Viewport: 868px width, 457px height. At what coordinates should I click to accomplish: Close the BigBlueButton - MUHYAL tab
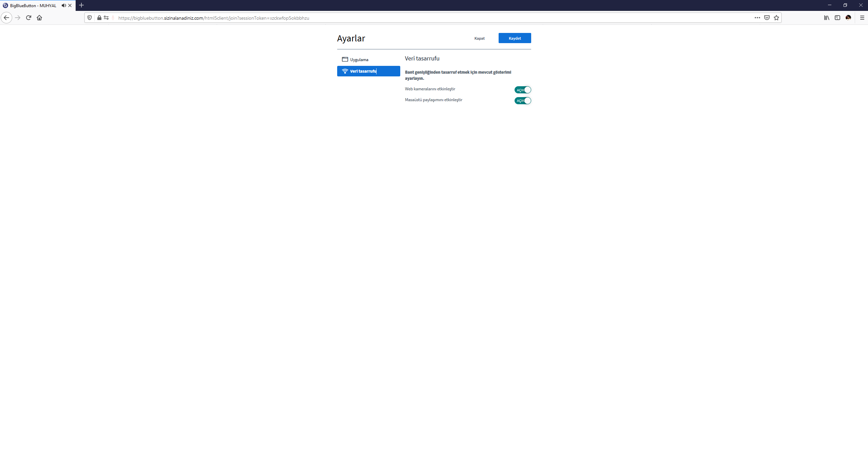(x=70, y=5)
